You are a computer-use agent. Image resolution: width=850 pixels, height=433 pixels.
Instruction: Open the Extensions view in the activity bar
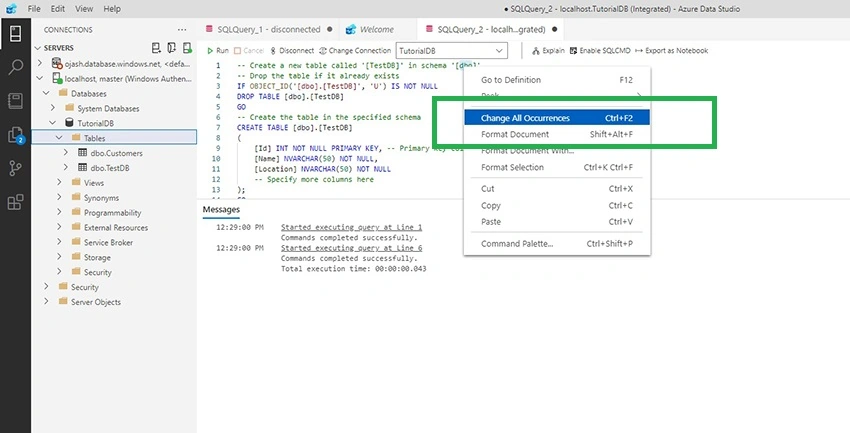[x=15, y=203]
